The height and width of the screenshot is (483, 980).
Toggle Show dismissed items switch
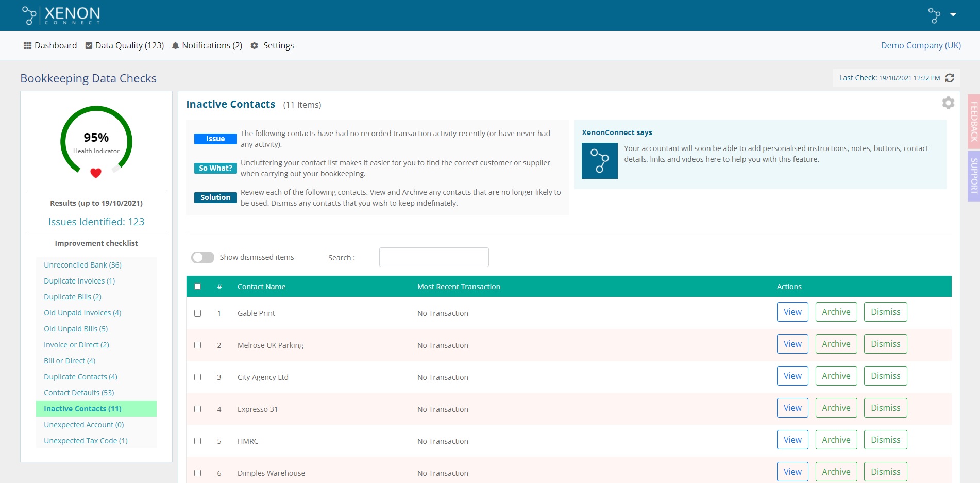click(202, 257)
